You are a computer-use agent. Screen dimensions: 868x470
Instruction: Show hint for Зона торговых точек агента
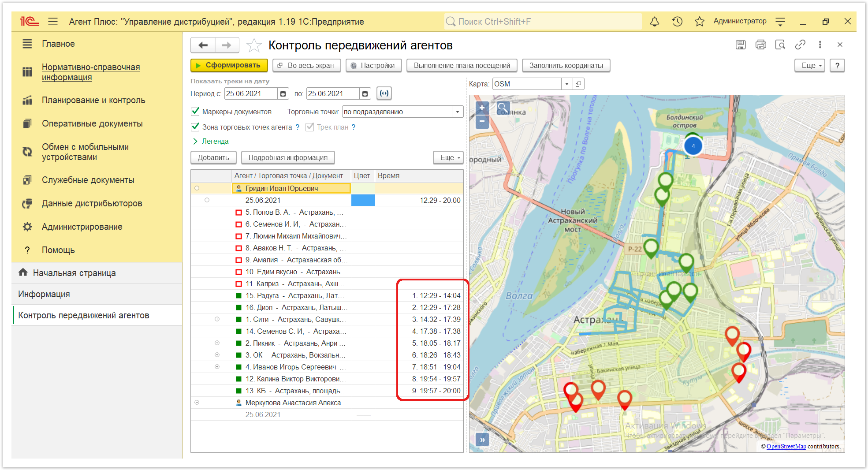298,127
